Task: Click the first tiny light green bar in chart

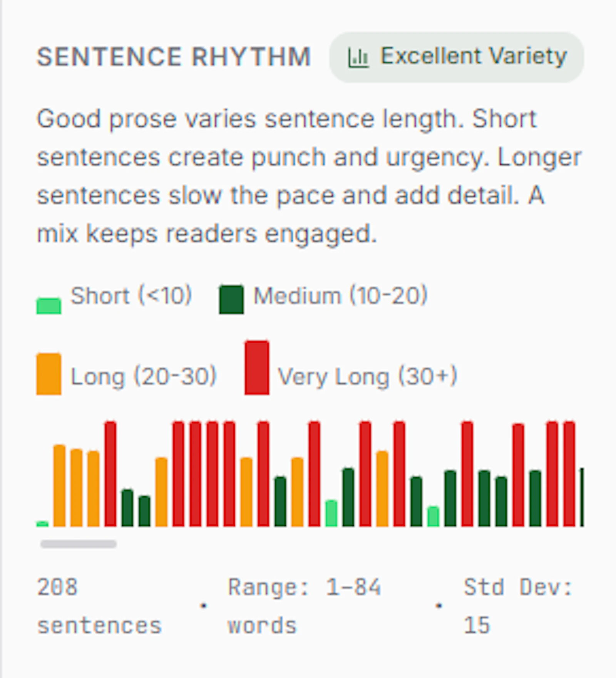Action: [x=42, y=524]
